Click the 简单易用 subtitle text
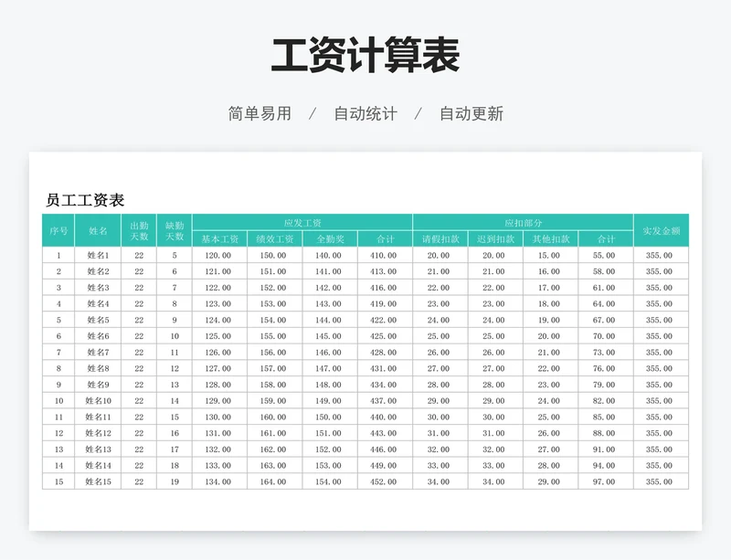Image resolution: width=731 pixels, height=560 pixels. tap(260, 113)
